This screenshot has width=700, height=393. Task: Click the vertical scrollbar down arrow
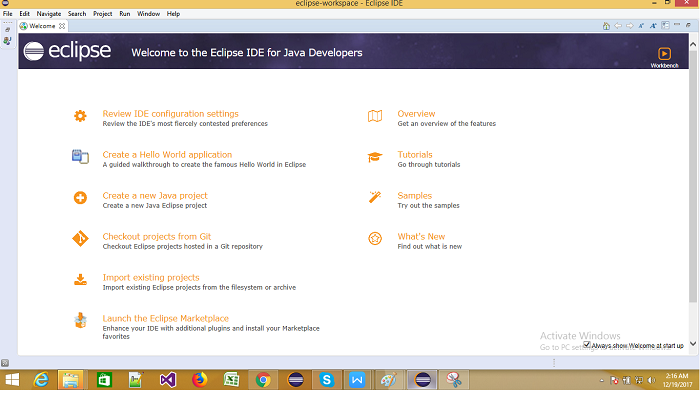point(693,343)
